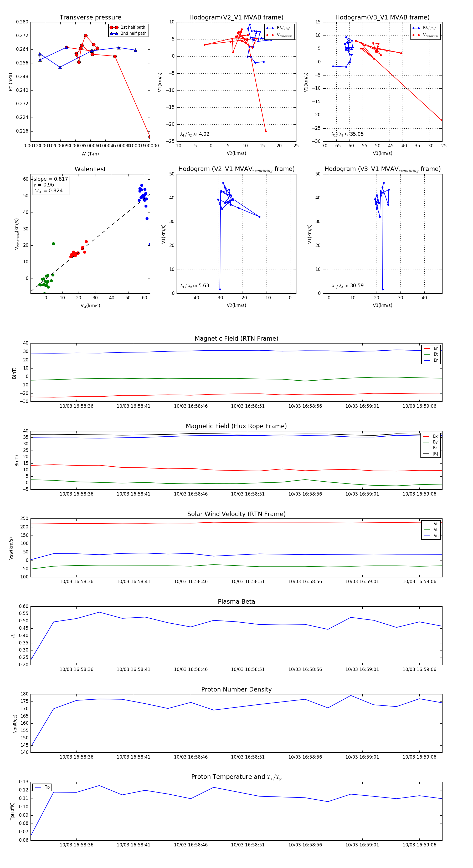Click the V_remaining(km/s) axis label in WalenTest
Image resolution: width=473 pixels, height=868 pixels.
click(x=17, y=234)
